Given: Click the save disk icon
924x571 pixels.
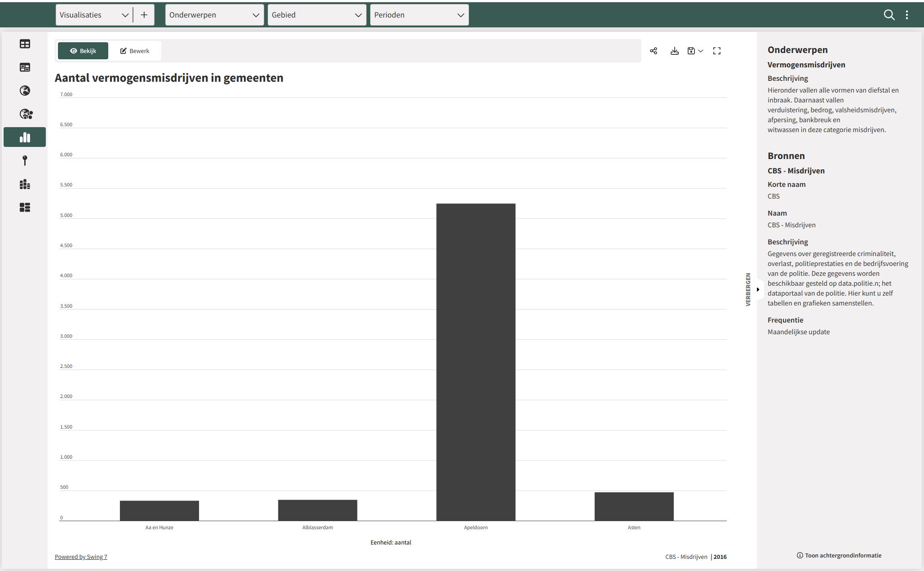Looking at the screenshot, I should coord(691,51).
